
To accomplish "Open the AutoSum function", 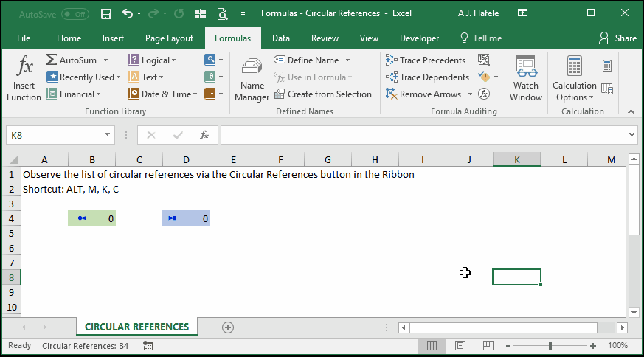I will click(72, 60).
